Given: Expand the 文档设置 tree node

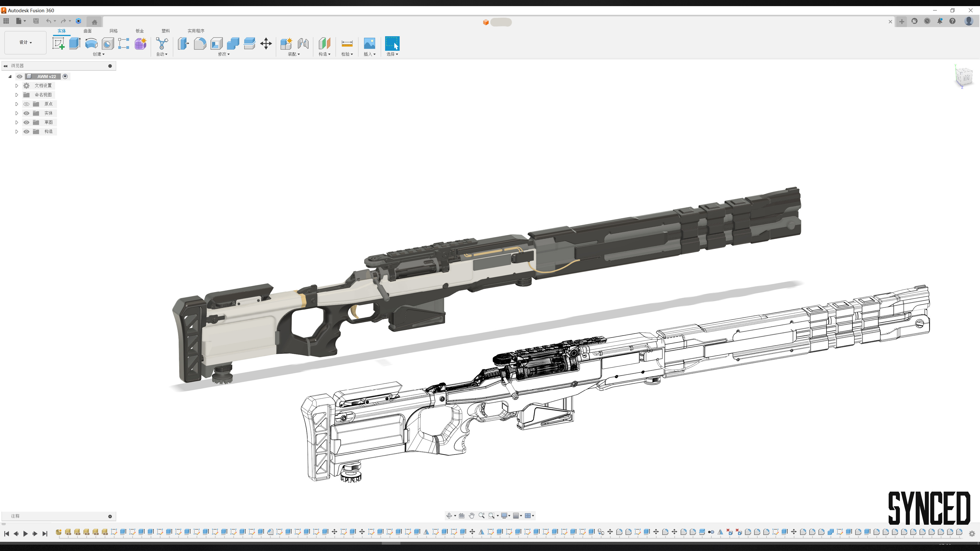Looking at the screenshot, I should [17, 85].
